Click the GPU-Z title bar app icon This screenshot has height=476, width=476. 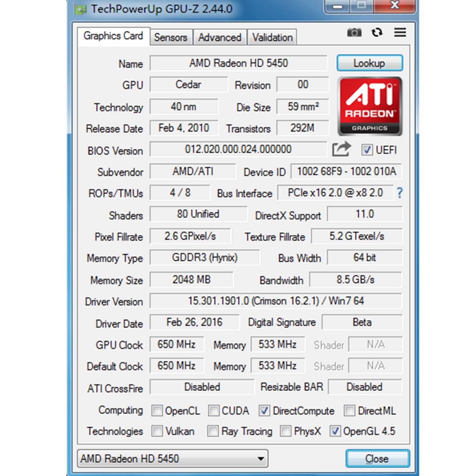(x=80, y=9)
